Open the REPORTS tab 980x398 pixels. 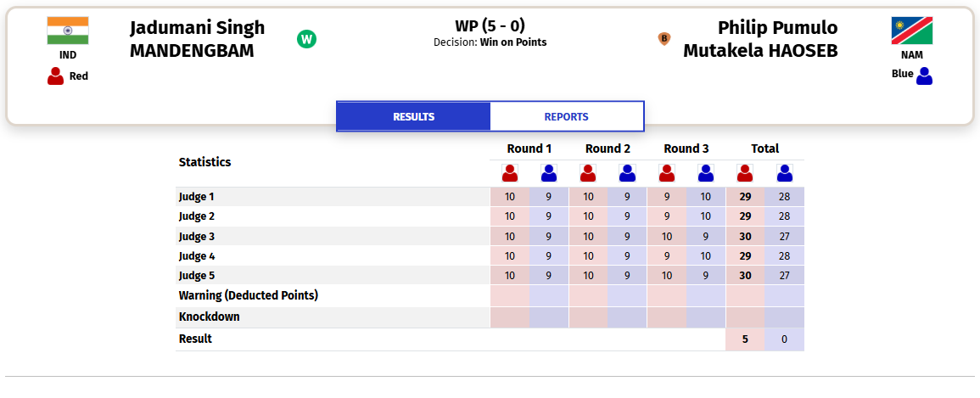point(566,117)
